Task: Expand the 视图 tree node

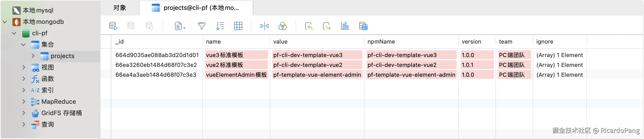Action: click(x=24, y=67)
